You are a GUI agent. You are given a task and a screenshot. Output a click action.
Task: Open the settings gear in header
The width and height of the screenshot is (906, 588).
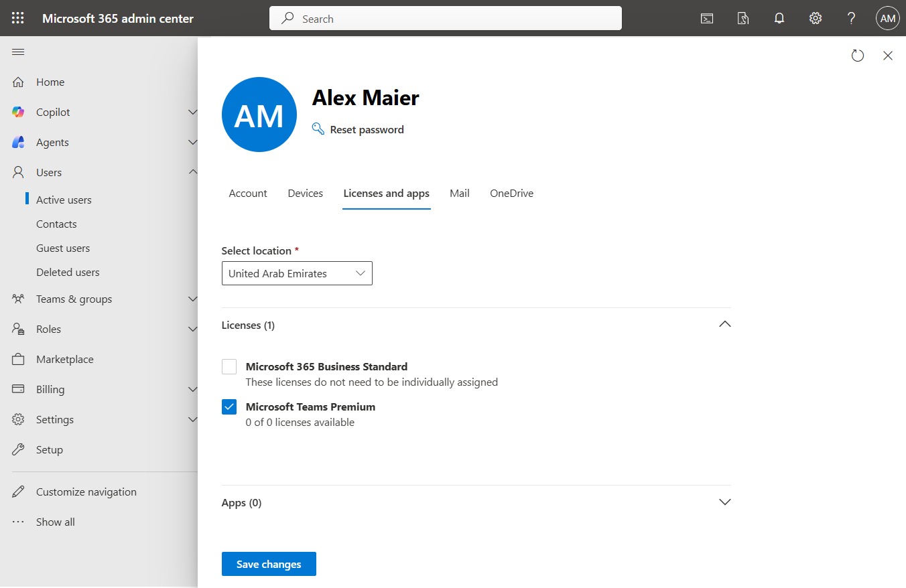tap(816, 19)
